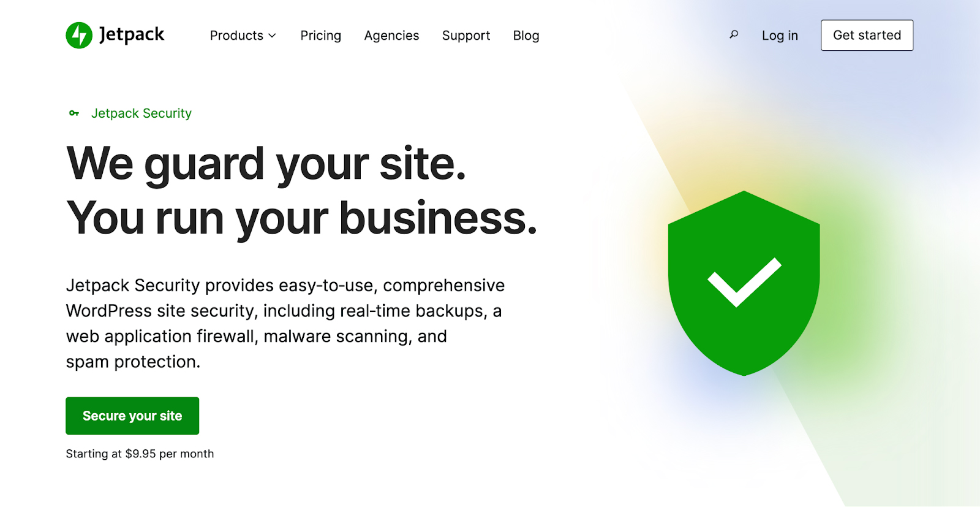The image size is (980, 507).
Task: Open site search via magnifier icon
Action: pyautogui.click(x=733, y=35)
